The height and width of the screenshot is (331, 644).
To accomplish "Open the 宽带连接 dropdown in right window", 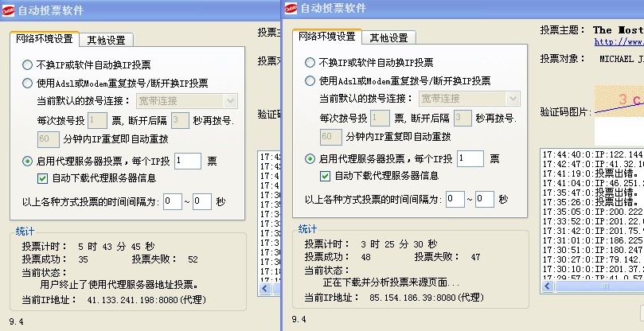I will 512,99.
